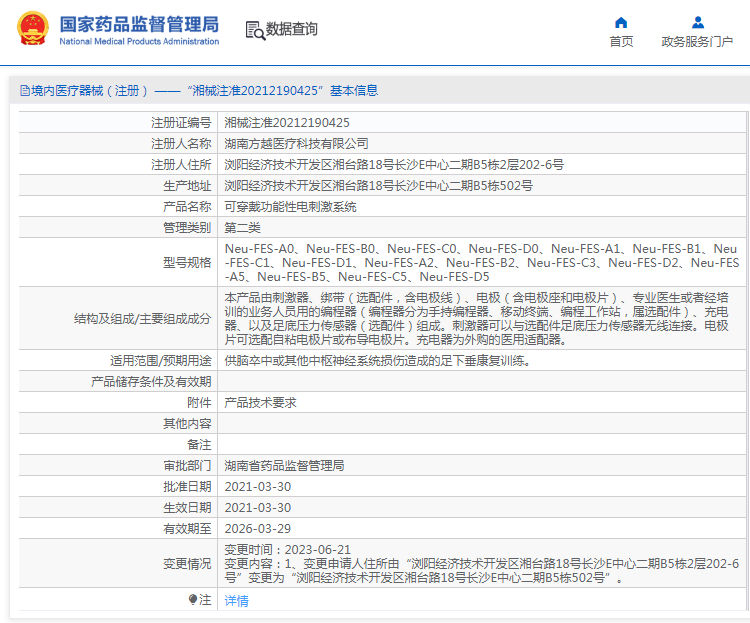Click the 备注 row label
Image resolution: width=750 pixels, height=623 pixels.
click(x=199, y=445)
